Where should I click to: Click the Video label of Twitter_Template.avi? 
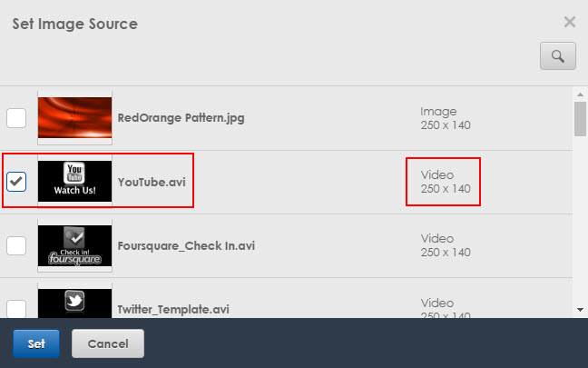[x=437, y=303]
